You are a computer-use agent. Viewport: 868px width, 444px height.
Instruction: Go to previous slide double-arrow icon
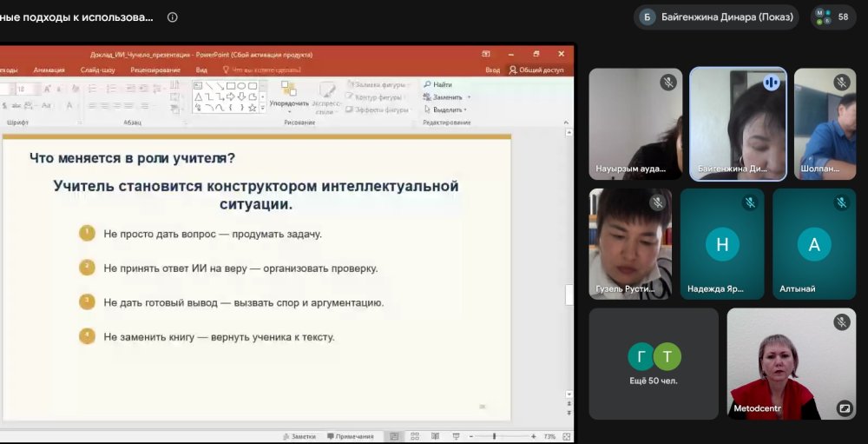coord(569,404)
